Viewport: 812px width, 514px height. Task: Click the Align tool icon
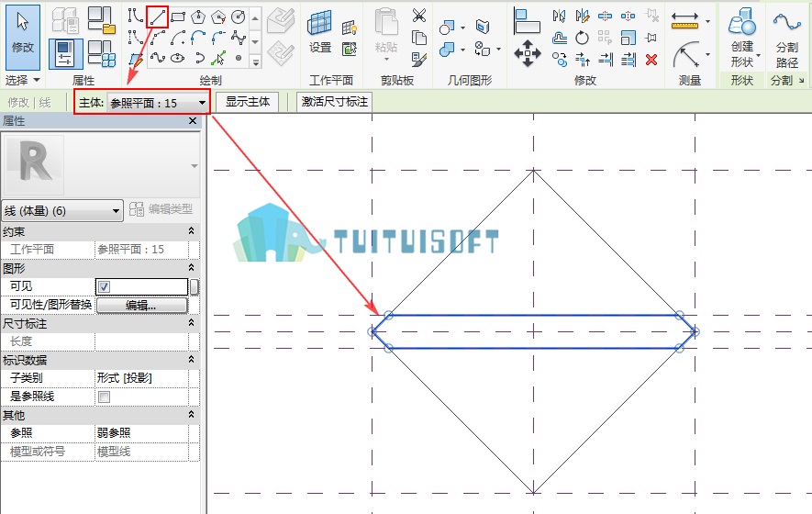click(x=527, y=21)
